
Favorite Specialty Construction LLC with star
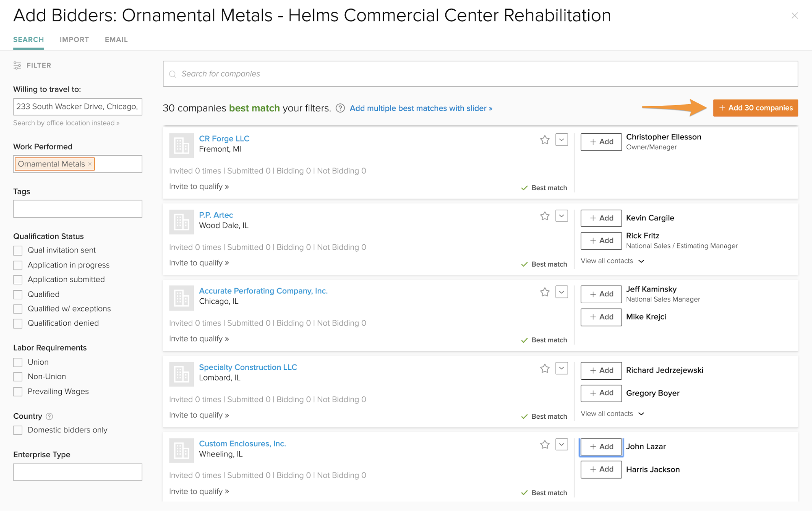pyautogui.click(x=545, y=368)
